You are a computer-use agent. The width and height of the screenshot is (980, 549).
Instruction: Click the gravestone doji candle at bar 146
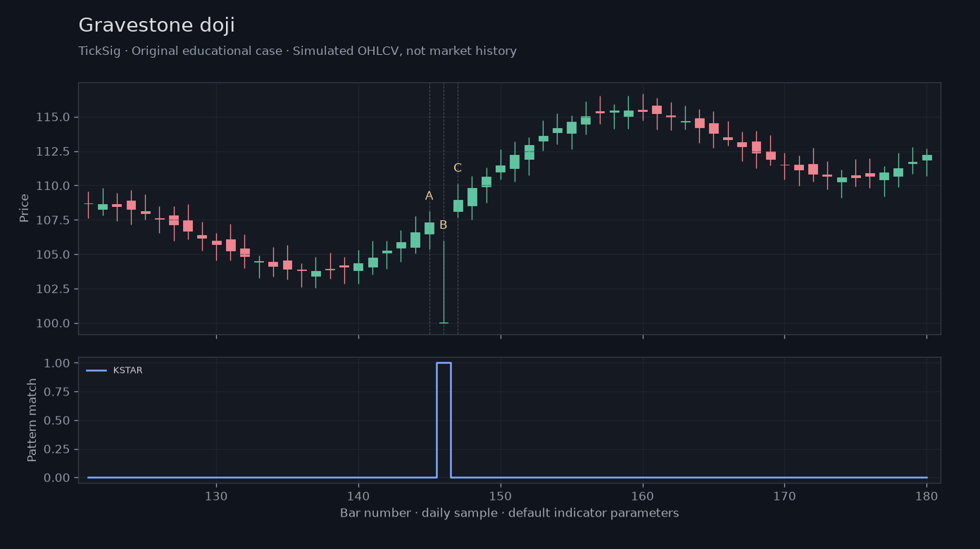444,282
